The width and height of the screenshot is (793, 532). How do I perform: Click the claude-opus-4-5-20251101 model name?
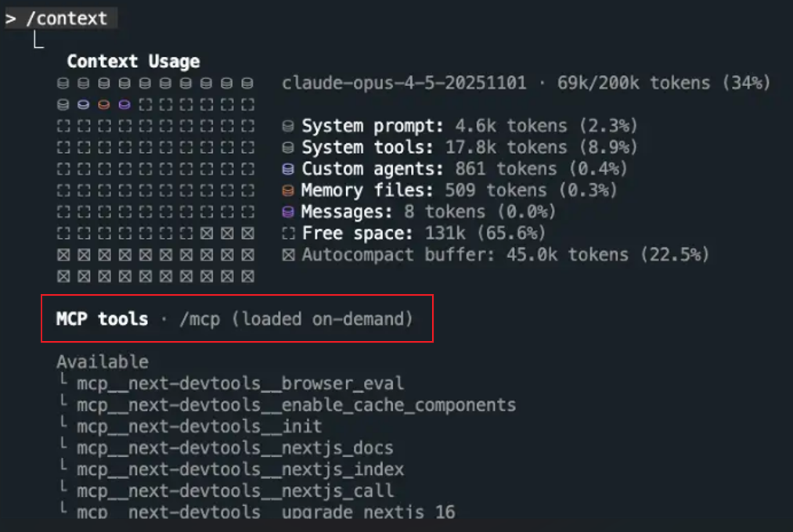click(x=404, y=83)
